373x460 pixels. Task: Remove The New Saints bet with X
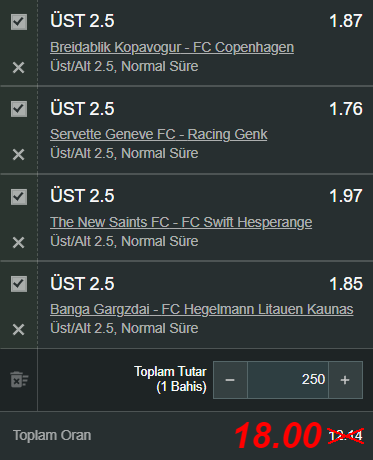point(18,242)
